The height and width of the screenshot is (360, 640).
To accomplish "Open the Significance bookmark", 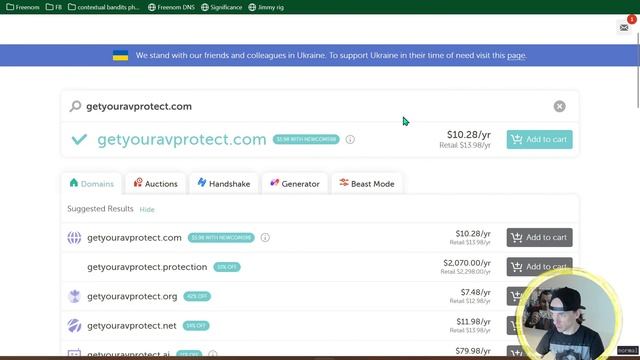I will coord(222,7).
